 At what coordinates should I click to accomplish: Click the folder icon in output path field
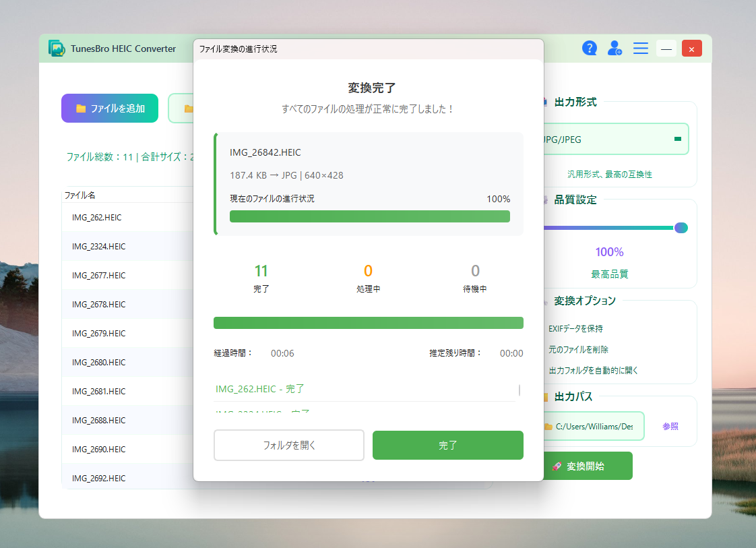pos(548,426)
